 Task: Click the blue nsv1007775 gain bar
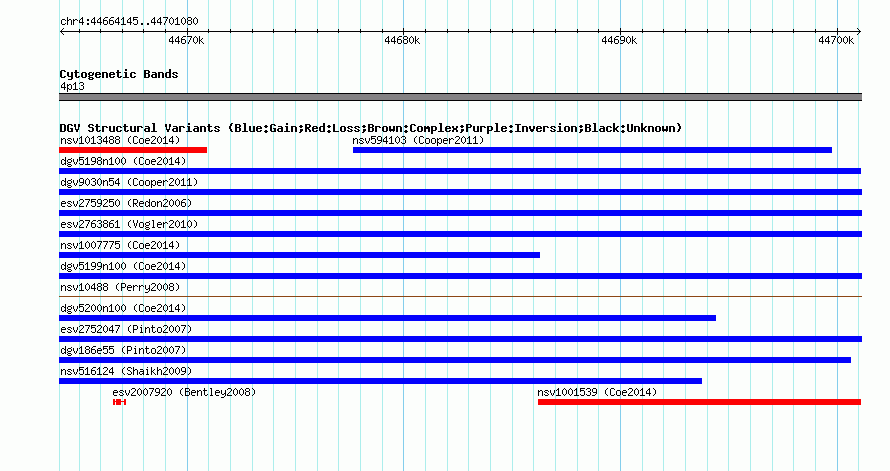tap(299, 255)
